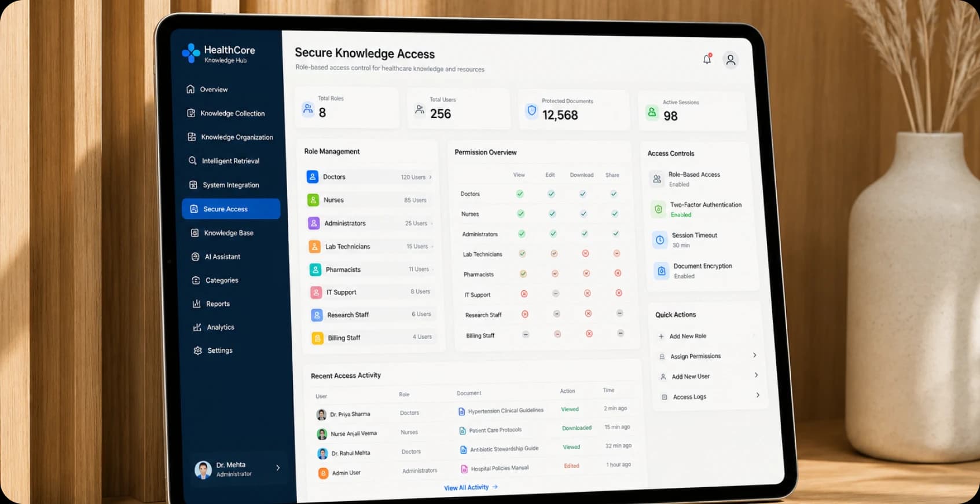Click Dr. Priya Sharma's avatar
This screenshot has width=980, height=504.
coord(321,414)
